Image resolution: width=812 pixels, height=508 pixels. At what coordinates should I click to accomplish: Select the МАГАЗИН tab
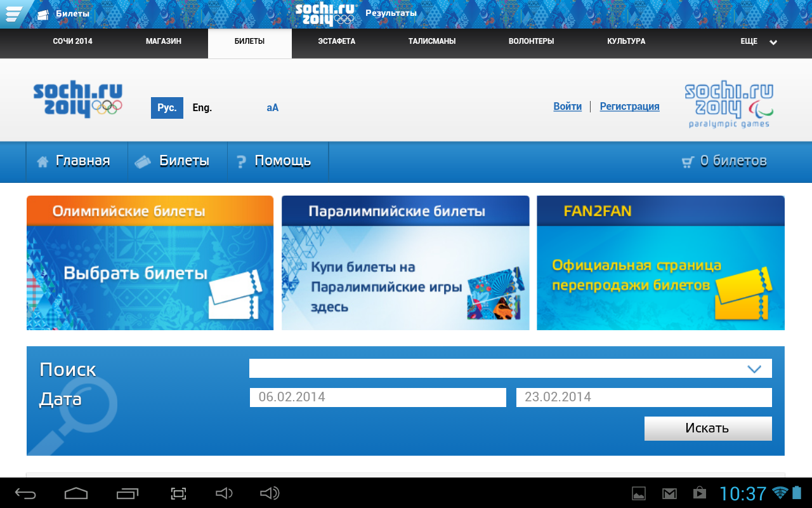pyautogui.click(x=164, y=42)
